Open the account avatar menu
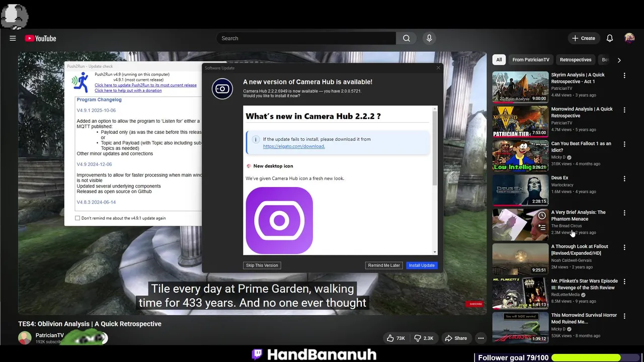The width and height of the screenshot is (644, 362). click(x=629, y=38)
